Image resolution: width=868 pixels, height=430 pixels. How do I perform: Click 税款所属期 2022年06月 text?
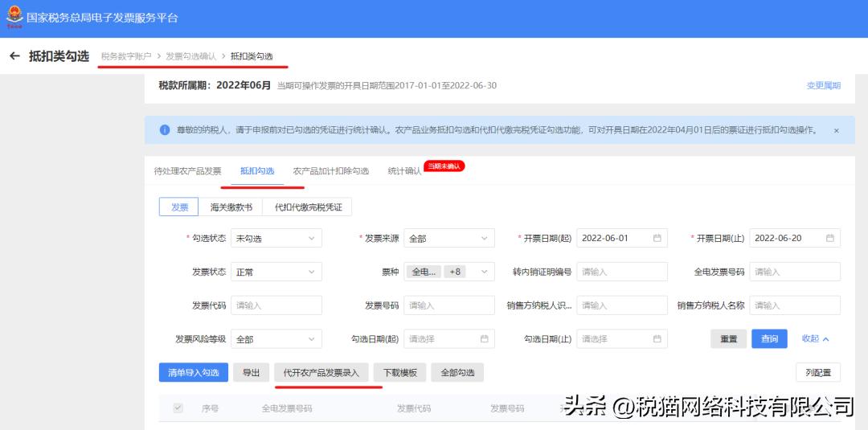[x=215, y=85]
